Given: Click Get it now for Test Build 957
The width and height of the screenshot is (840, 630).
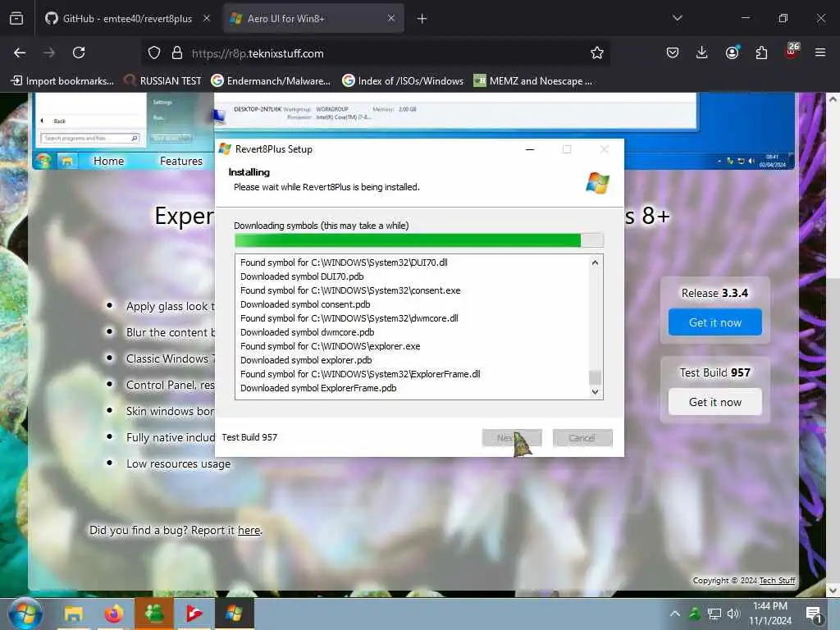Looking at the screenshot, I should click(x=715, y=402).
